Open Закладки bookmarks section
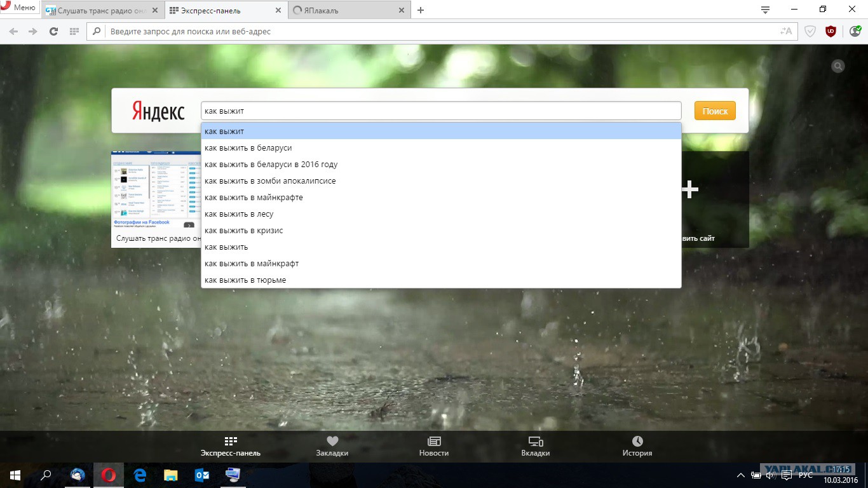This screenshot has width=868, height=488. click(332, 447)
